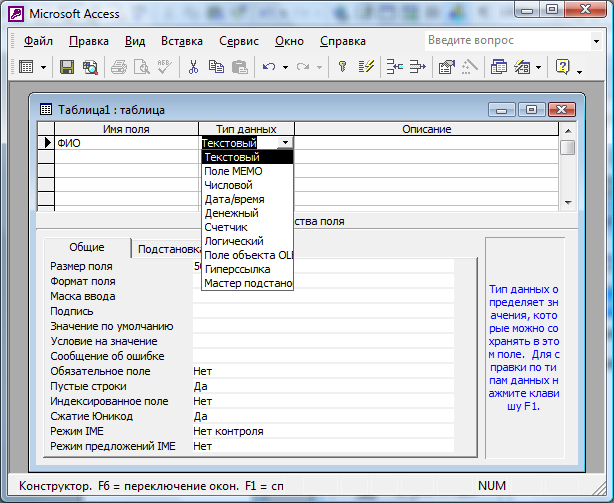Click the Copy icon
The image size is (614, 503).
tap(216, 67)
